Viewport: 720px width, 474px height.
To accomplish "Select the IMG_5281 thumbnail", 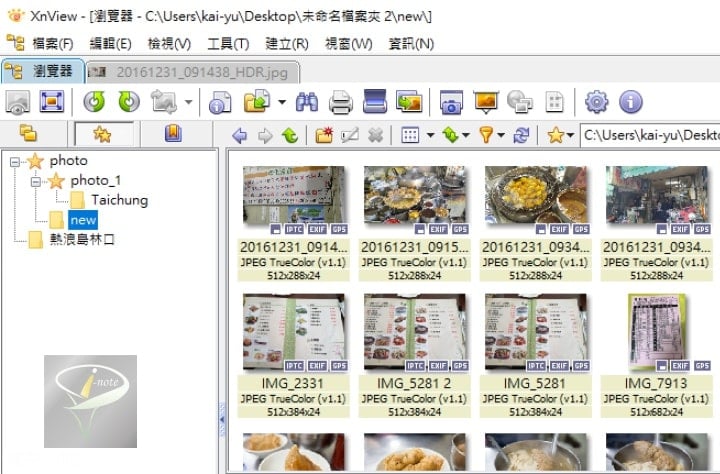I will click(535, 332).
